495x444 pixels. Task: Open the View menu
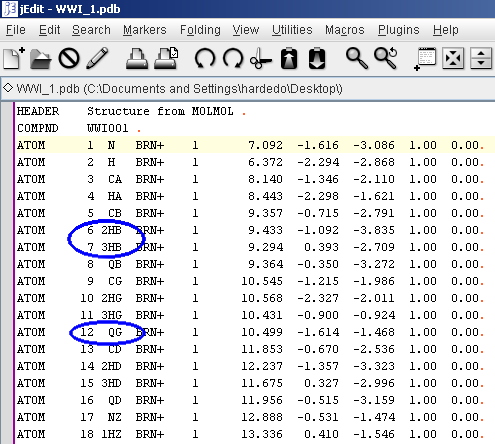246,30
